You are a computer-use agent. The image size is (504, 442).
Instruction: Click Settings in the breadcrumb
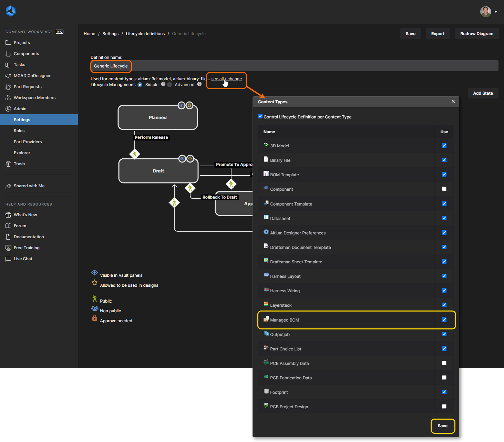pos(110,34)
